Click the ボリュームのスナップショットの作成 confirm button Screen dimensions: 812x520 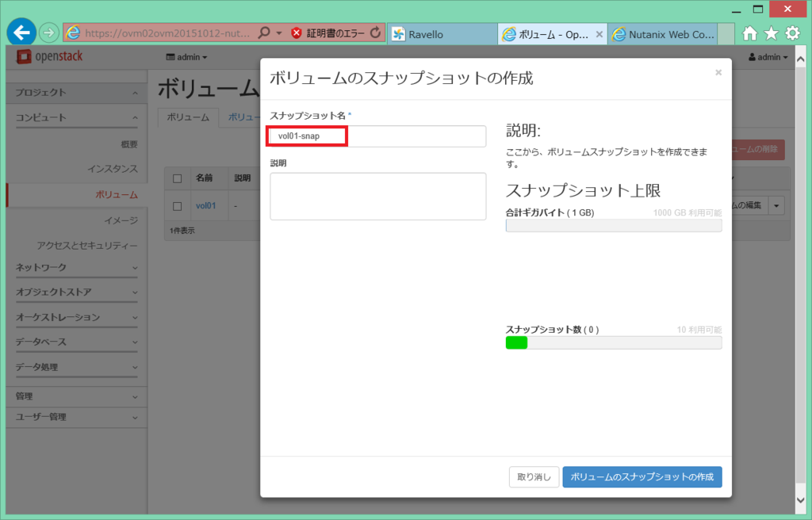click(x=642, y=476)
